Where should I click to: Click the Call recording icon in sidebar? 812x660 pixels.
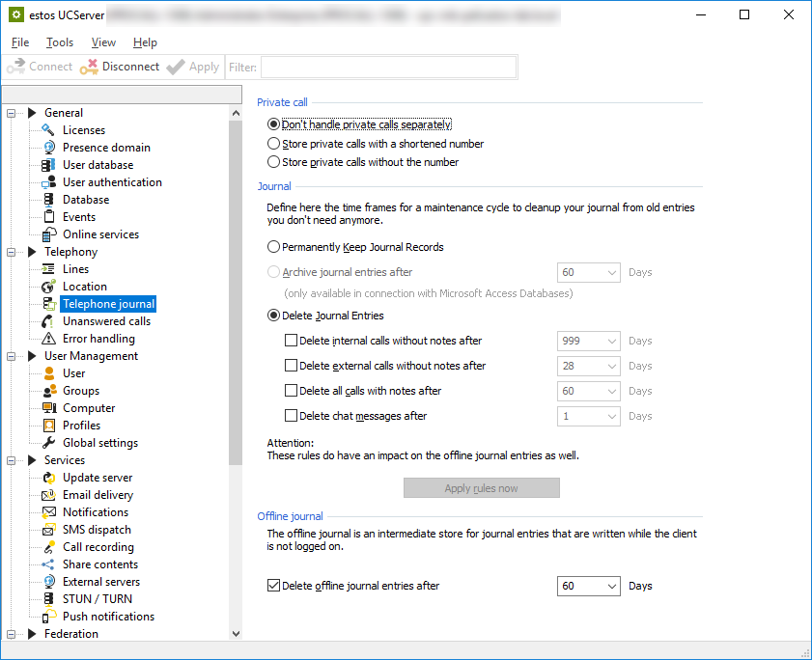pos(48,547)
